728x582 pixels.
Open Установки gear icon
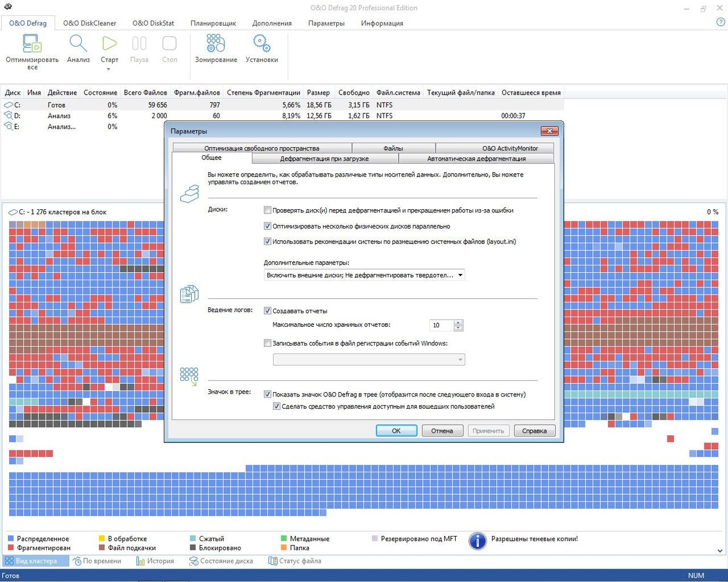tap(261, 44)
